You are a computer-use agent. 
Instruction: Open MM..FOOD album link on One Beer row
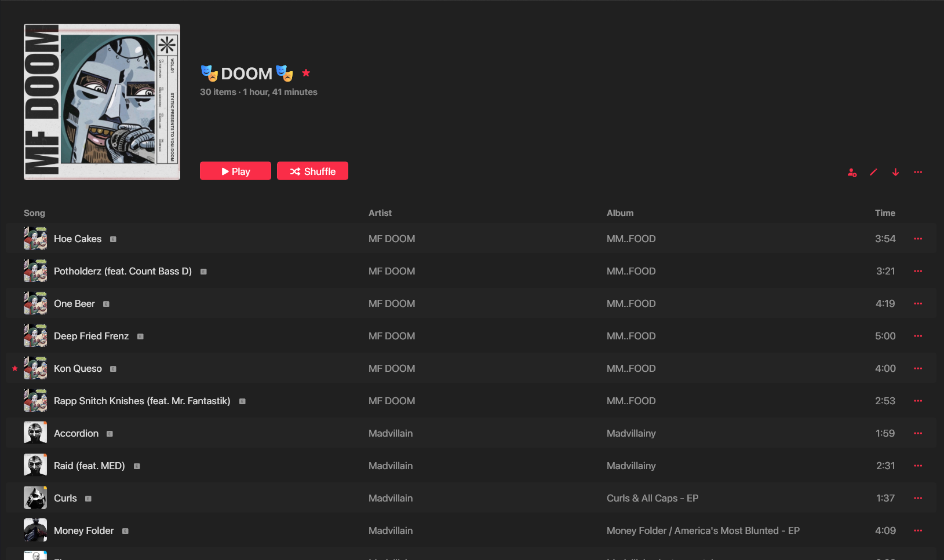[631, 303]
